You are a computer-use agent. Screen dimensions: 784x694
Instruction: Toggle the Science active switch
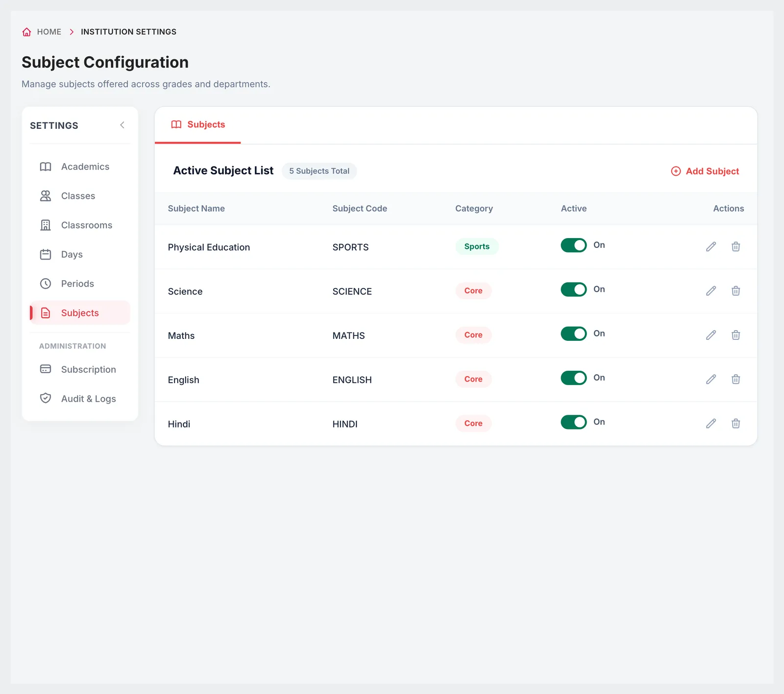coord(573,289)
